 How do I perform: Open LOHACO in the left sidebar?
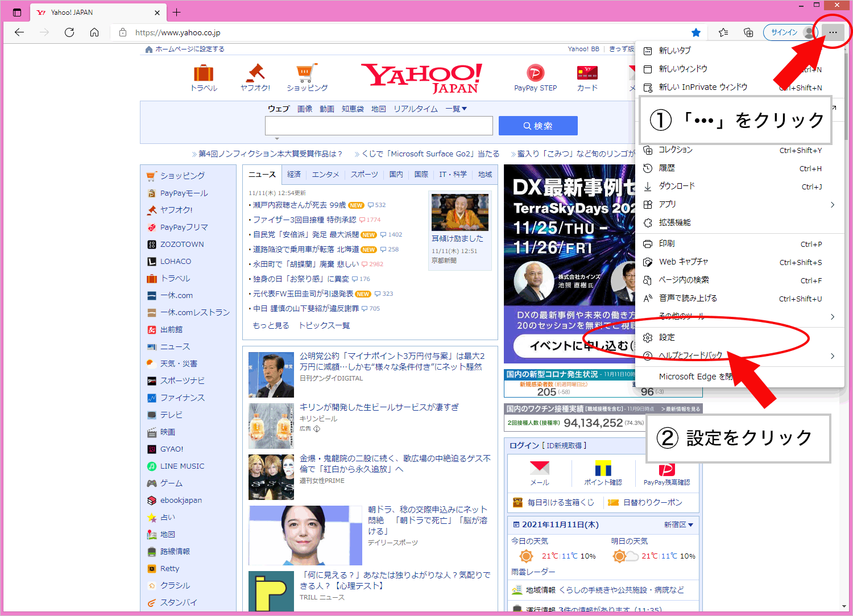tap(176, 262)
